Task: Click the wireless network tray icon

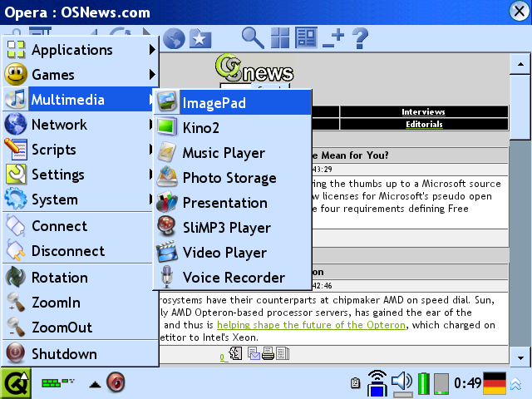Action: click(377, 383)
